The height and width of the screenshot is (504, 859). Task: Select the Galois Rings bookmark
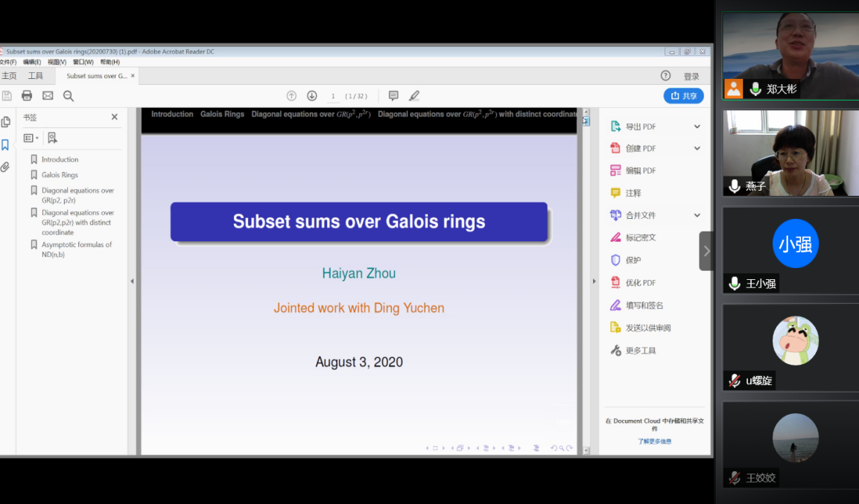(60, 175)
